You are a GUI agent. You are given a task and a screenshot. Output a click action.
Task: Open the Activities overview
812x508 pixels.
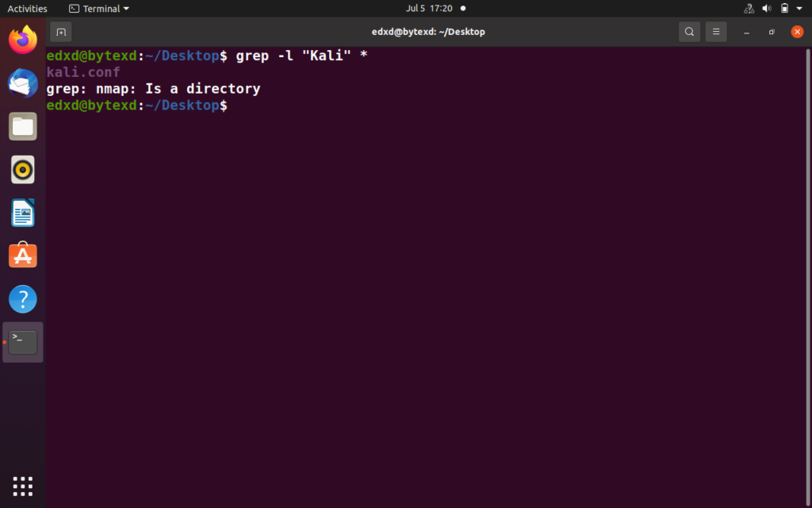[26, 9]
